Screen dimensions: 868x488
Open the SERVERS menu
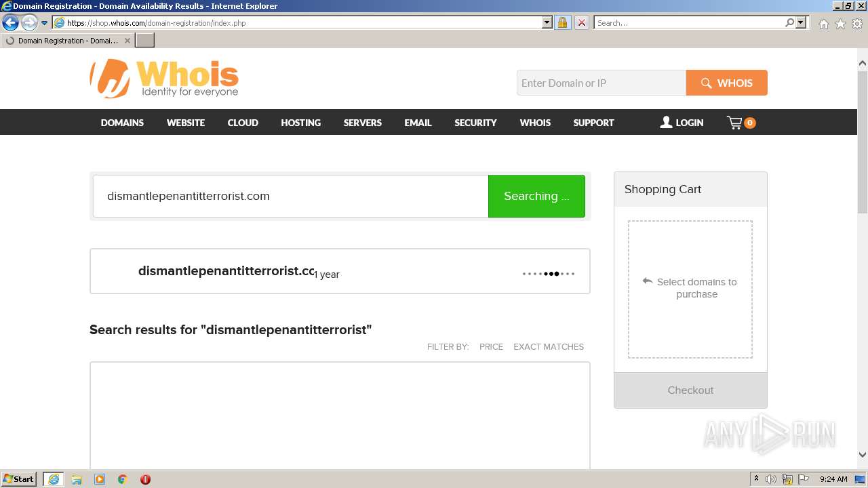363,123
